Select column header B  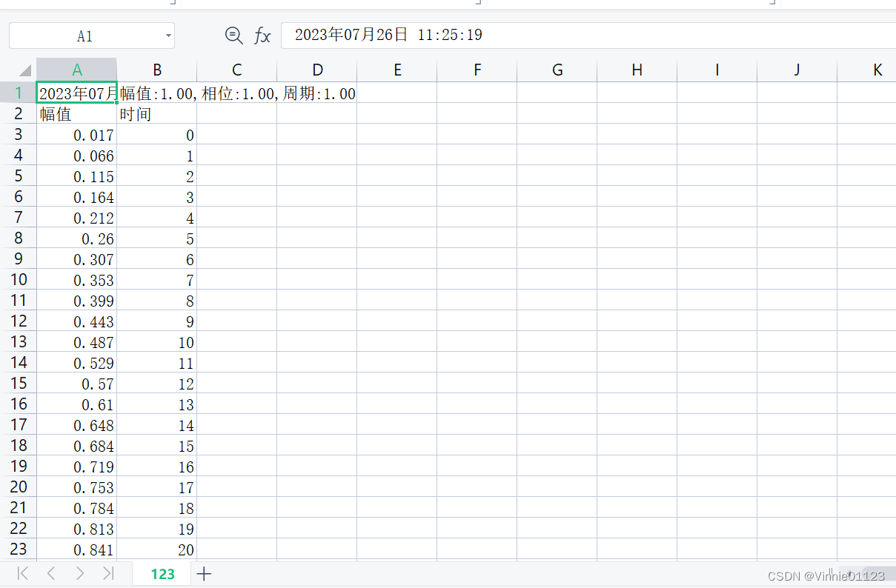[x=157, y=69]
